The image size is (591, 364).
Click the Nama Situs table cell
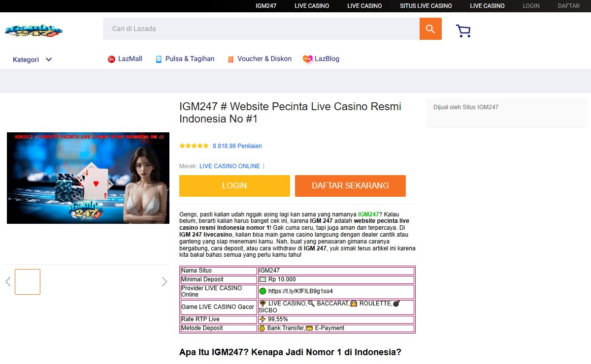click(x=219, y=271)
